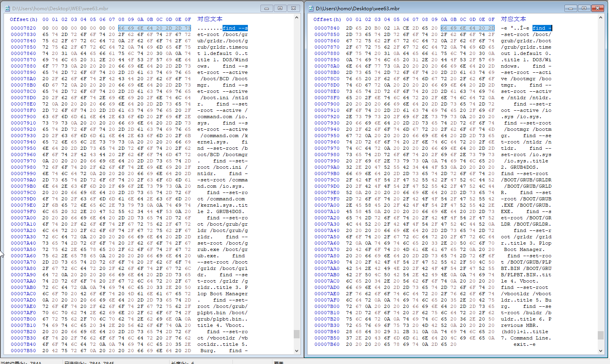Click the 0A column header in the right window
This screenshot has width=610, height=364.
coord(444,19)
